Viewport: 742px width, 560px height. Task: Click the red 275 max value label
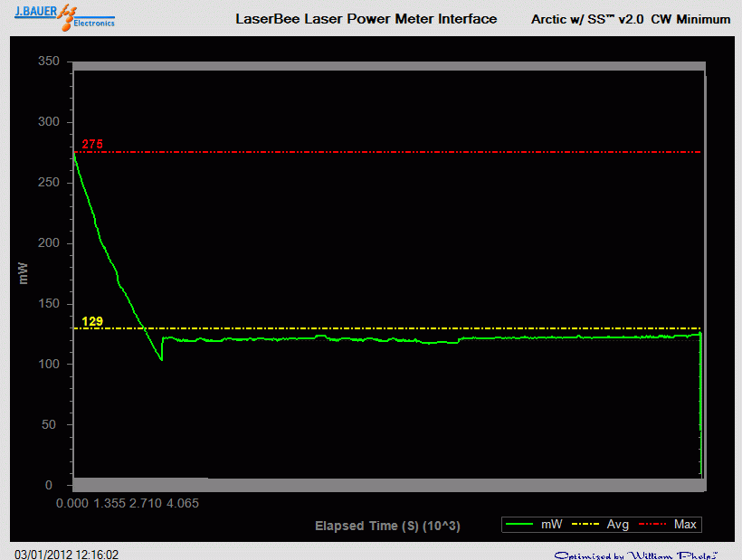pos(92,145)
